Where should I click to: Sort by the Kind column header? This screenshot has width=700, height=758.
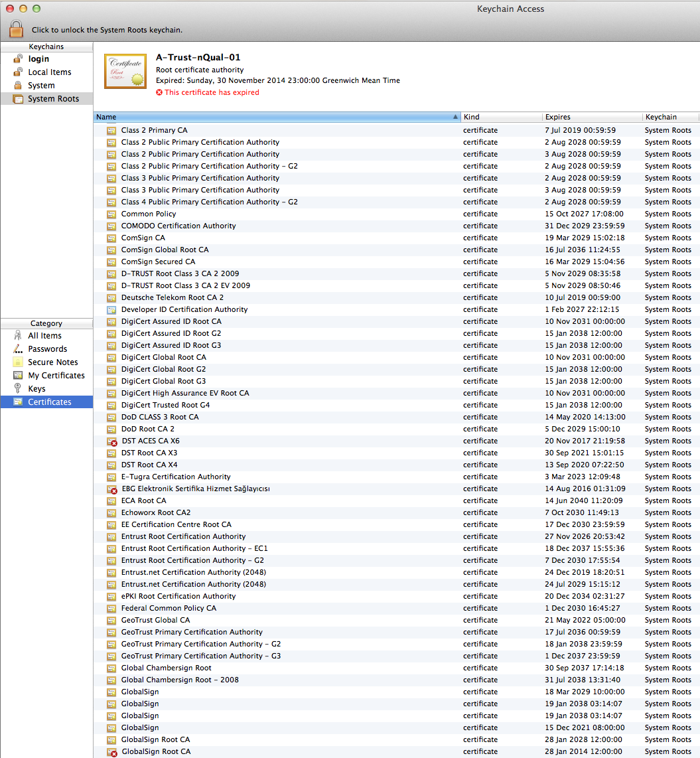point(502,117)
